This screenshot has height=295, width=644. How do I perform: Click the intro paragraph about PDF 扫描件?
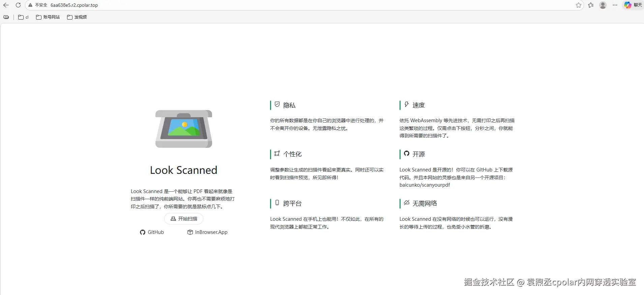click(x=183, y=199)
